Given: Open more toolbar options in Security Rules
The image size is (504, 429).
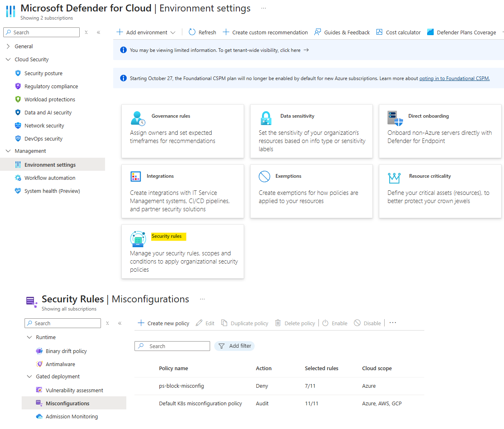Looking at the screenshot, I should [393, 323].
